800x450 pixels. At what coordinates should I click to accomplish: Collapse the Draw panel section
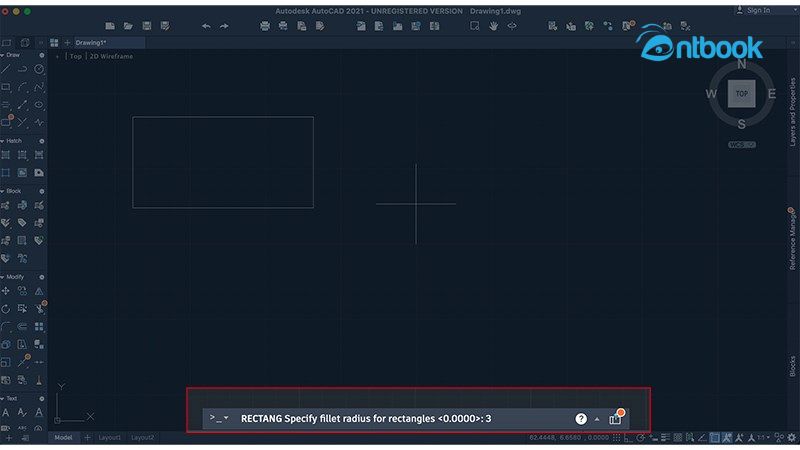click(x=3, y=55)
